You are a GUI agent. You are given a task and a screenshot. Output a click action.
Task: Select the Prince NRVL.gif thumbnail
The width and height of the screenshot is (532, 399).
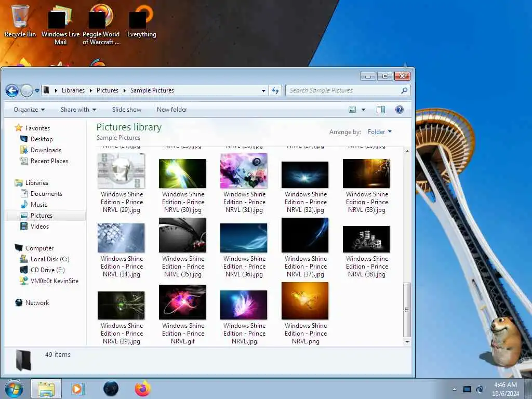click(x=182, y=302)
